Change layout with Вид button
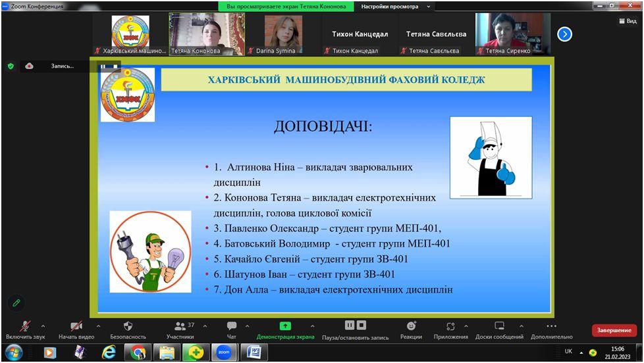 click(628, 21)
